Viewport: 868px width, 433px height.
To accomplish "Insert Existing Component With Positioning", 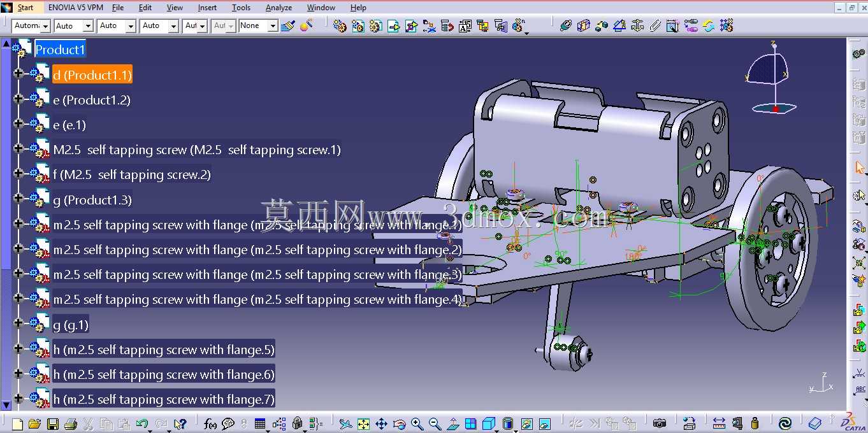I will (x=411, y=25).
